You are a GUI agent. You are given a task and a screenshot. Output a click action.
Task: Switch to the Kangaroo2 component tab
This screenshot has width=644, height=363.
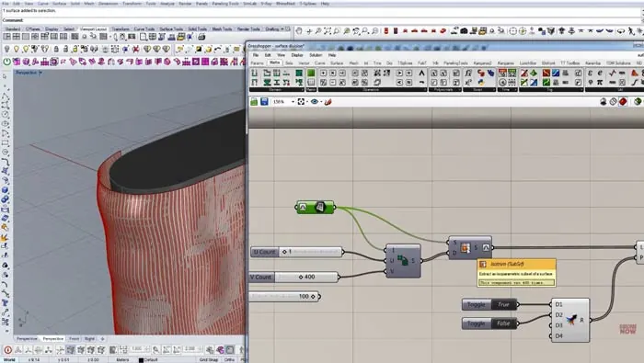[483, 63]
